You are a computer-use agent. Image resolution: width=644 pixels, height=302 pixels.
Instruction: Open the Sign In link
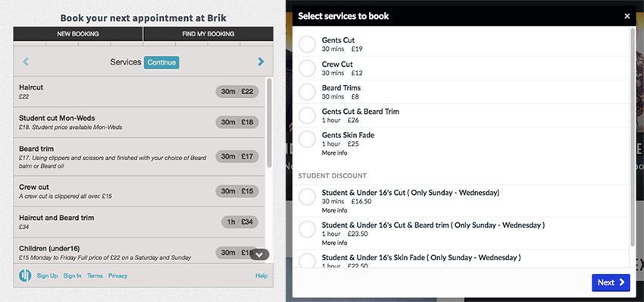coord(72,275)
